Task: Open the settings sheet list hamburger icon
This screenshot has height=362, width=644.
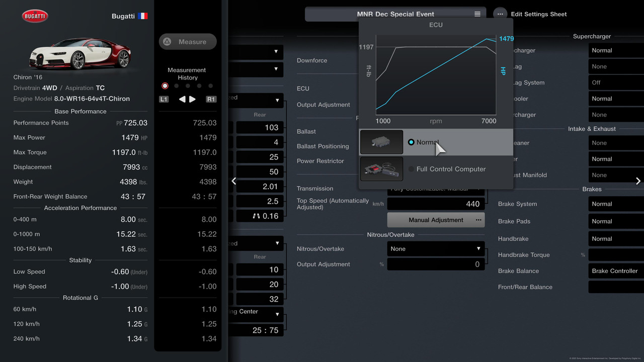Action: tap(477, 14)
